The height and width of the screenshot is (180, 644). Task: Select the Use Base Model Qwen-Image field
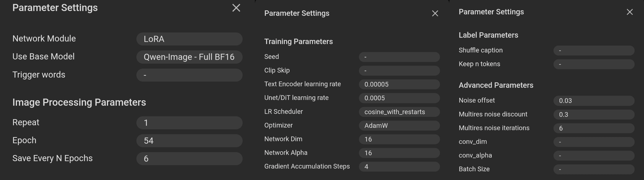pos(189,57)
